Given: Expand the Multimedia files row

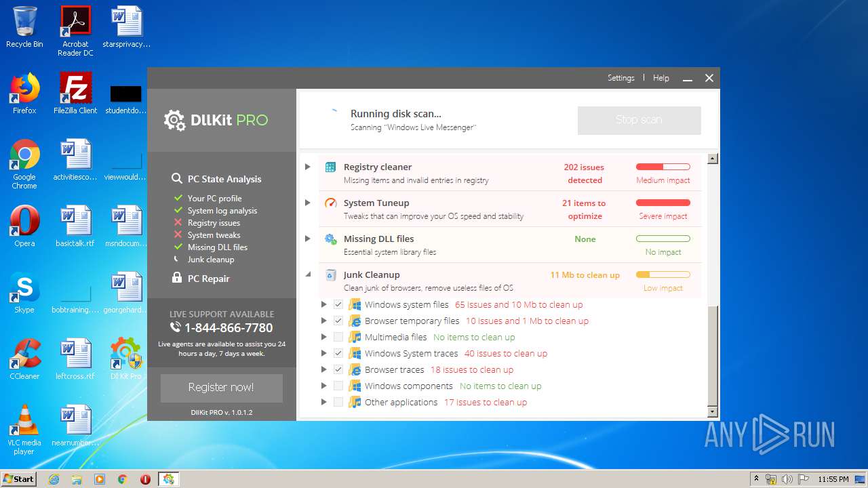Looking at the screenshot, I should click(324, 337).
